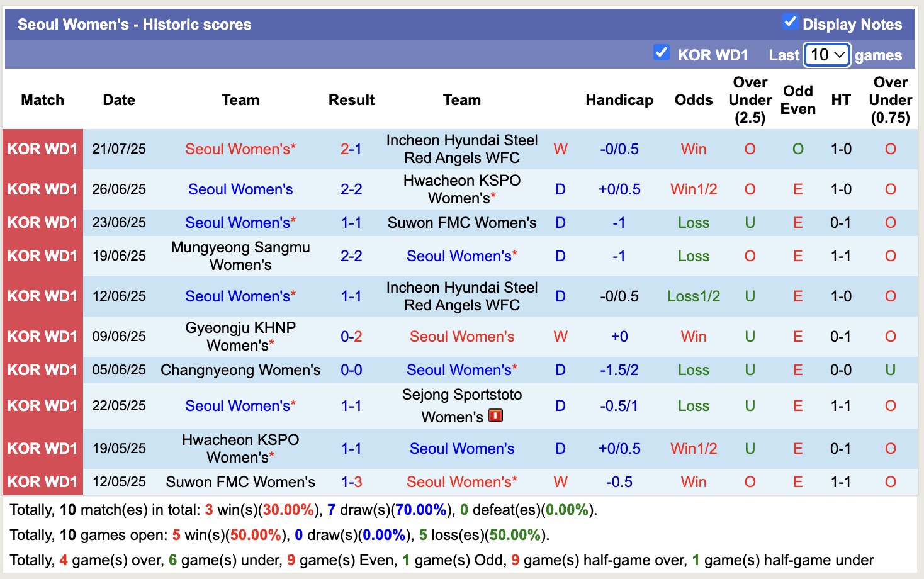Select the Suwon FMC Women's team link
This screenshot has width=924, height=579.
tap(461, 222)
